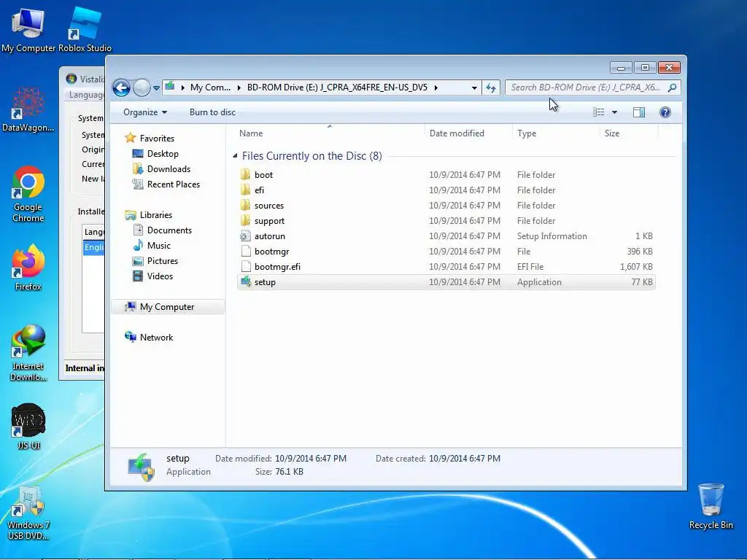Open Videos library
The width and height of the screenshot is (747, 560).
(x=160, y=276)
